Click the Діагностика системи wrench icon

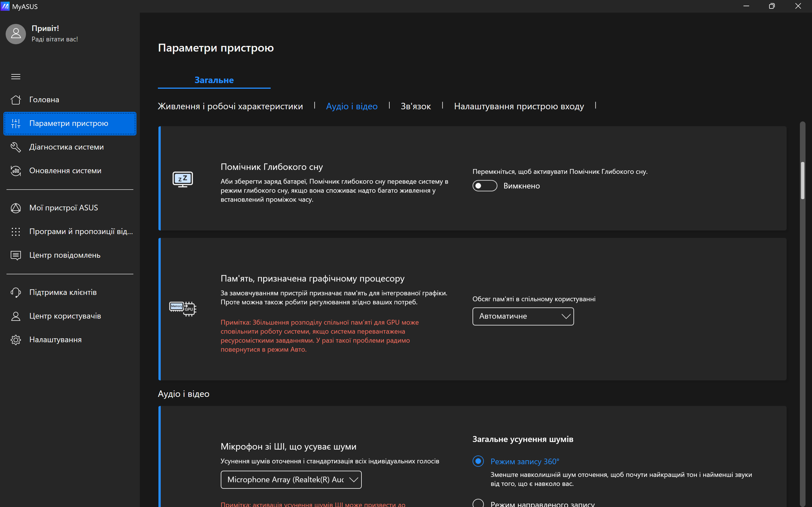[x=16, y=147]
